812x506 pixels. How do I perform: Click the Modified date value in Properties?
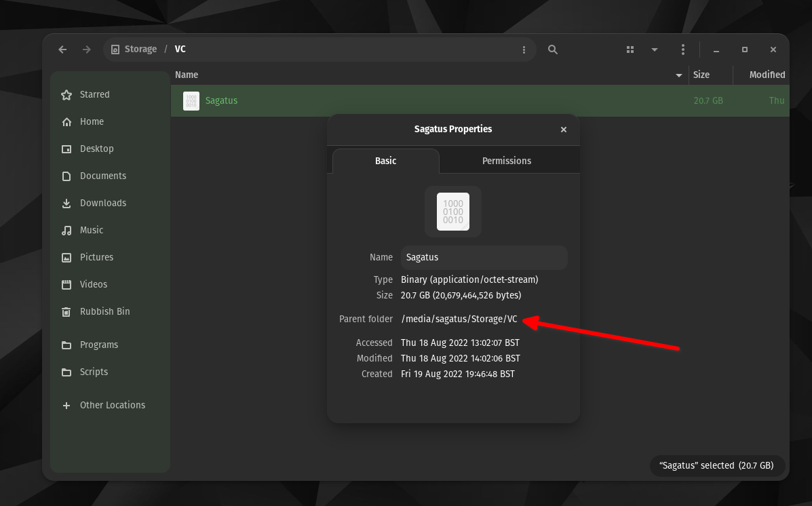click(x=461, y=358)
